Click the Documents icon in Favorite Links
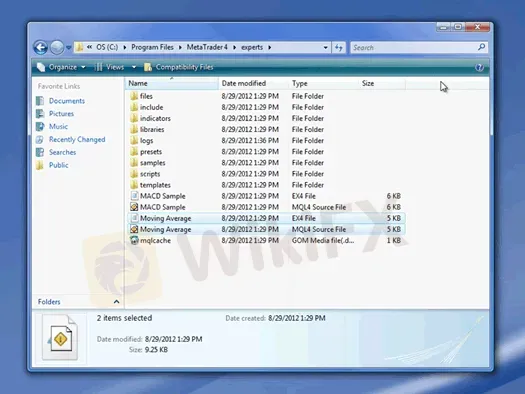Viewport: 525px width, 394px height. (40, 101)
